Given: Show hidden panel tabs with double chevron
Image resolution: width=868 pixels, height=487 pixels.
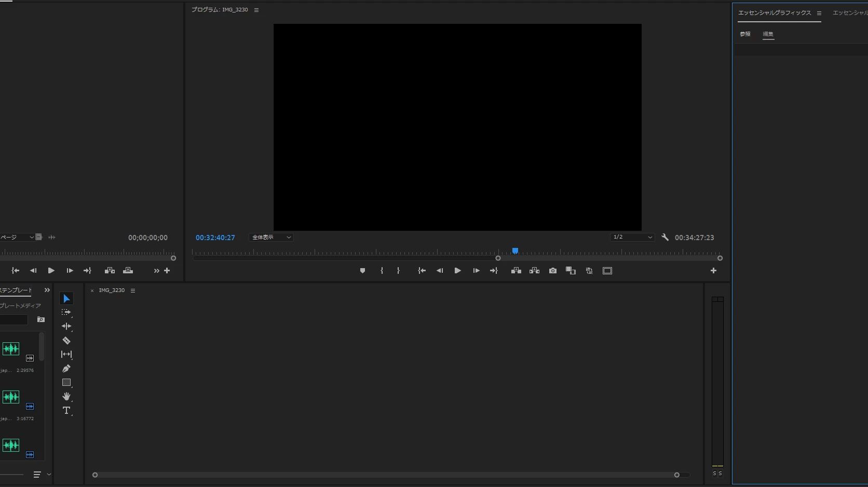Looking at the screenshot, I should click(47, 290).
